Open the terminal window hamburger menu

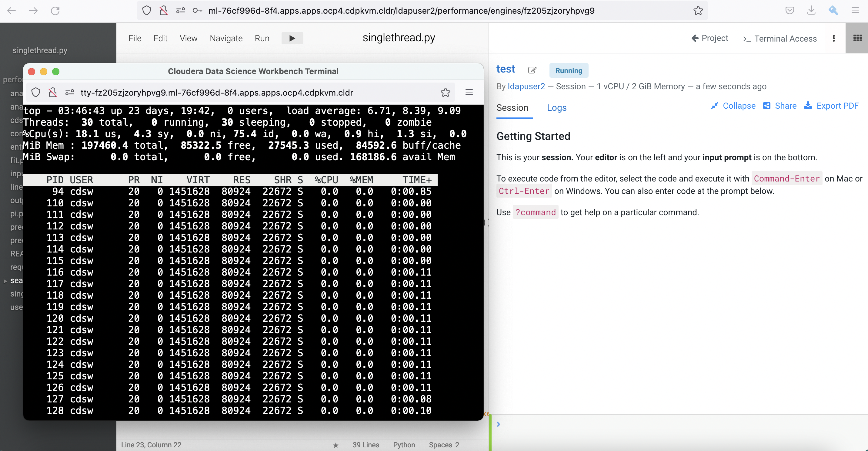tap(469, 92)
